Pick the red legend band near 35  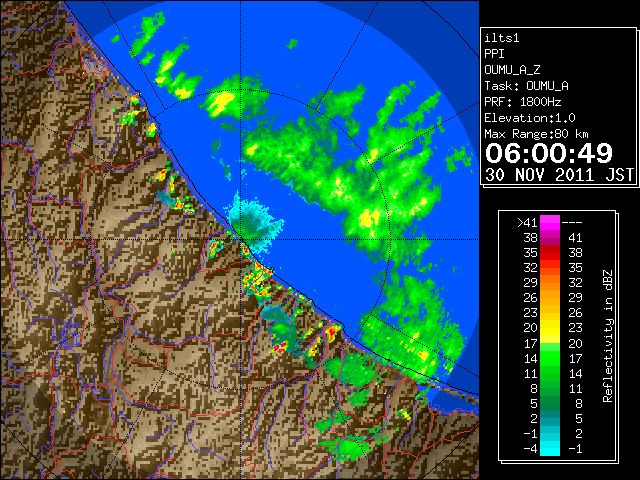[550, 253]
